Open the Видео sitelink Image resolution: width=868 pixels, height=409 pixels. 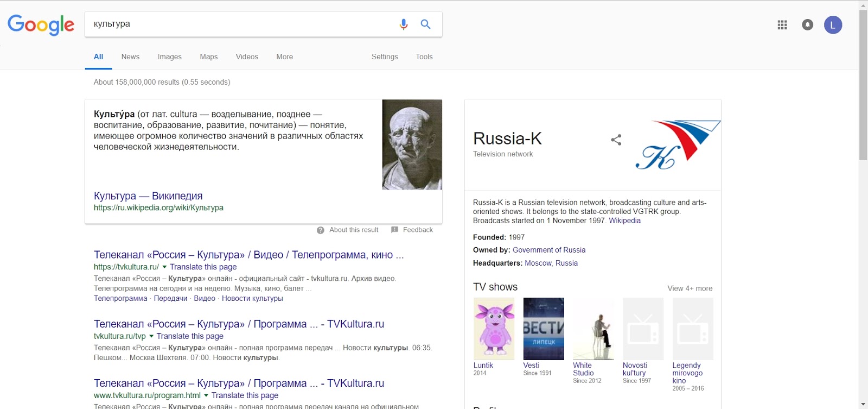tap(205, 298)
